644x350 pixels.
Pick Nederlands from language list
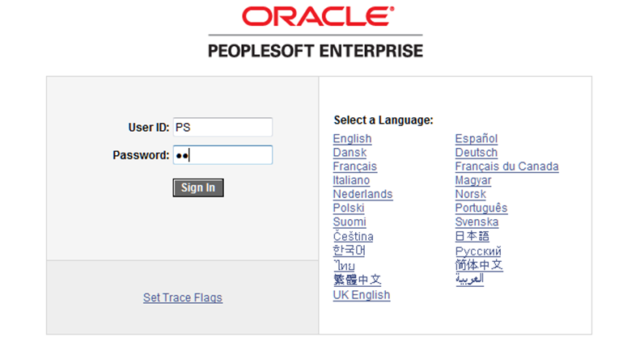click(362, 194)
